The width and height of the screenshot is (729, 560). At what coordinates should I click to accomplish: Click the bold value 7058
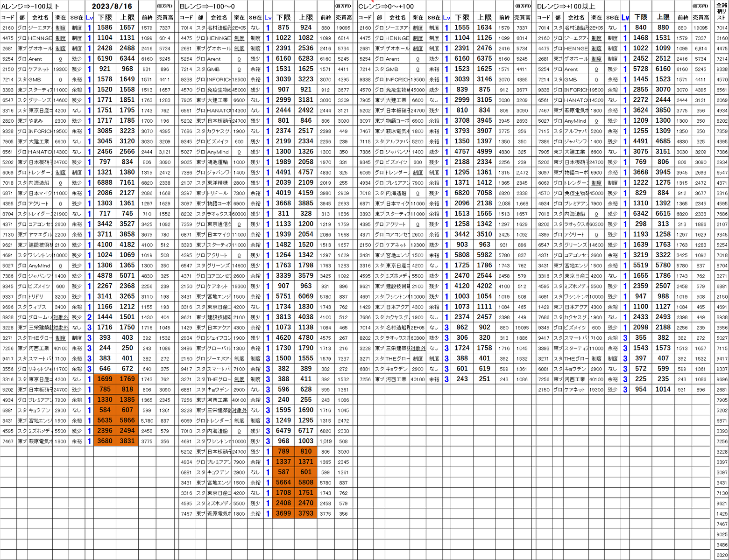coord(484,193)
